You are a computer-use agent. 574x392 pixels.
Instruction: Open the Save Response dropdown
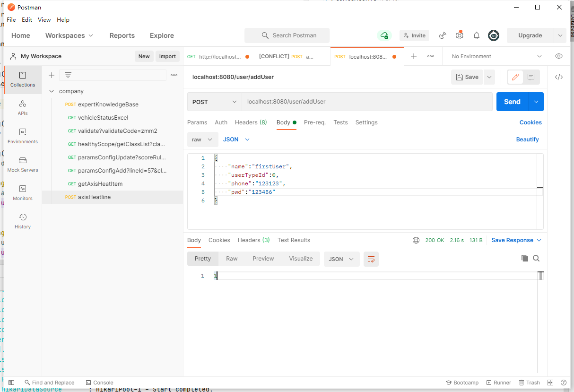coord(516,240)
